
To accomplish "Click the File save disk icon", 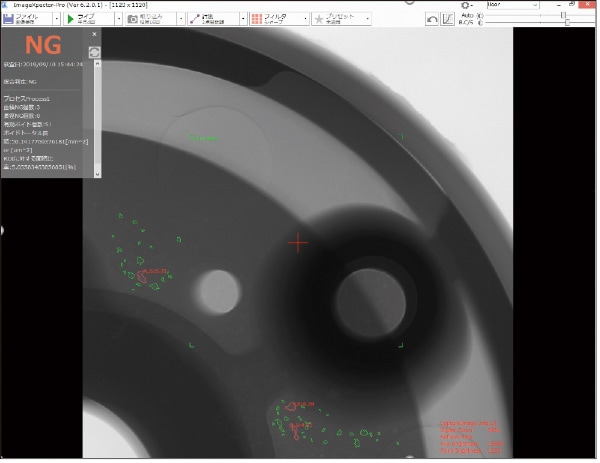I will pos(8,19).
